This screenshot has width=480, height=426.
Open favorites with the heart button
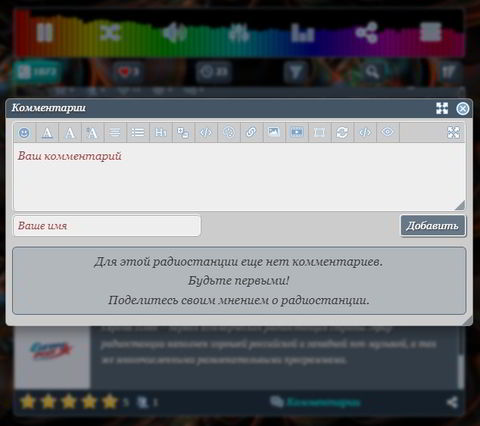pos(128,72)
